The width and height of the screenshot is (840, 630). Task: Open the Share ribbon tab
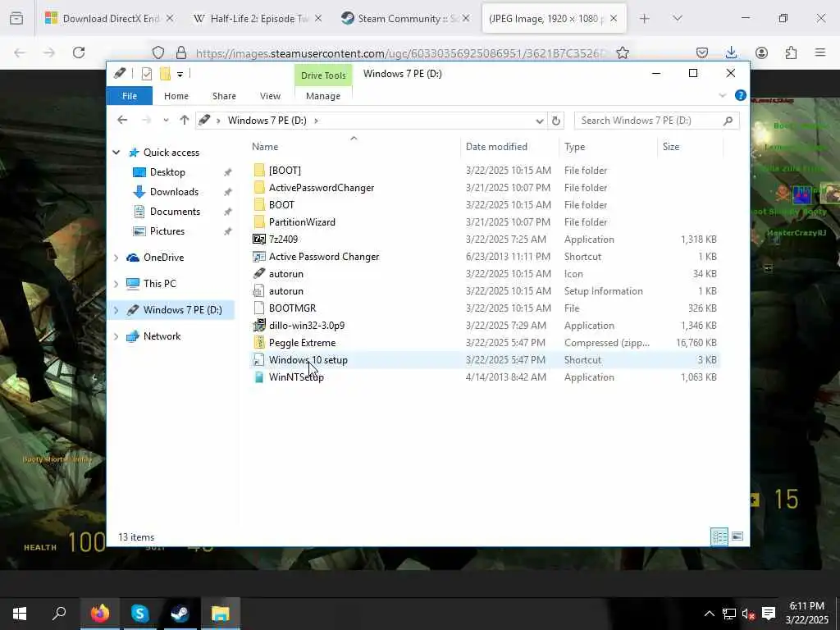point(224,96)
